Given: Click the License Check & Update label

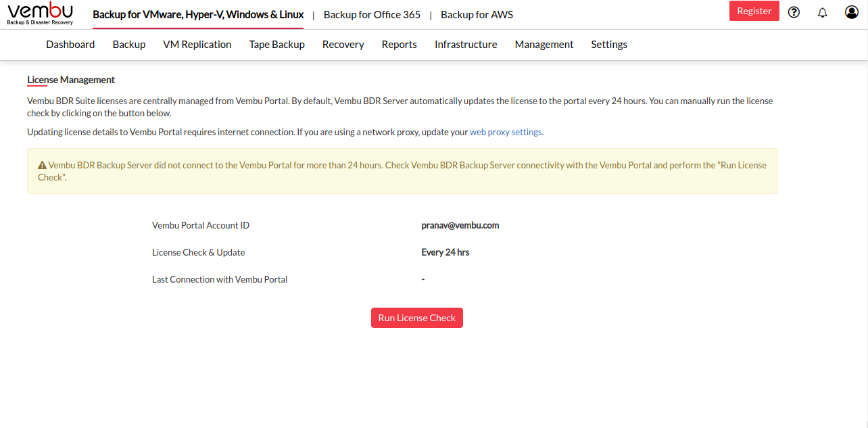Looking at the screenshot, I should (x=199, y=252).
